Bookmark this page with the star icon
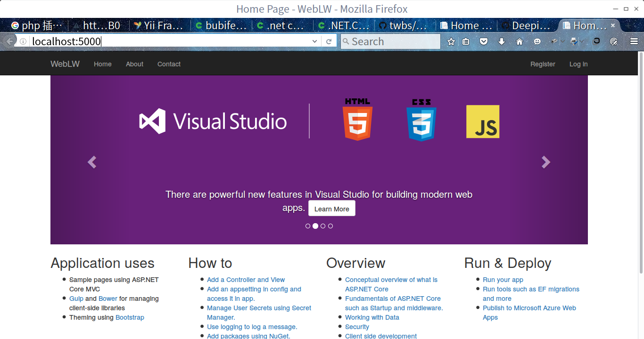Screen dimensions: 644x339 451,41
